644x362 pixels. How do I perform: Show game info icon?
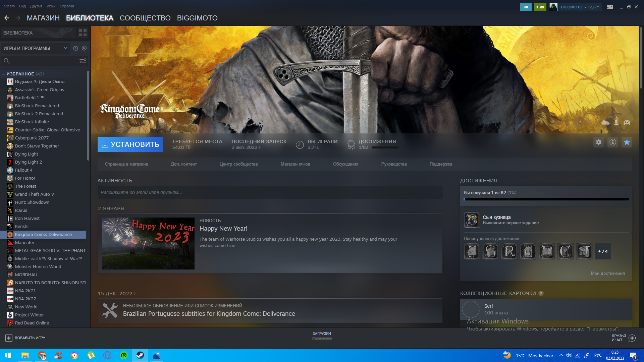[613, 142]
